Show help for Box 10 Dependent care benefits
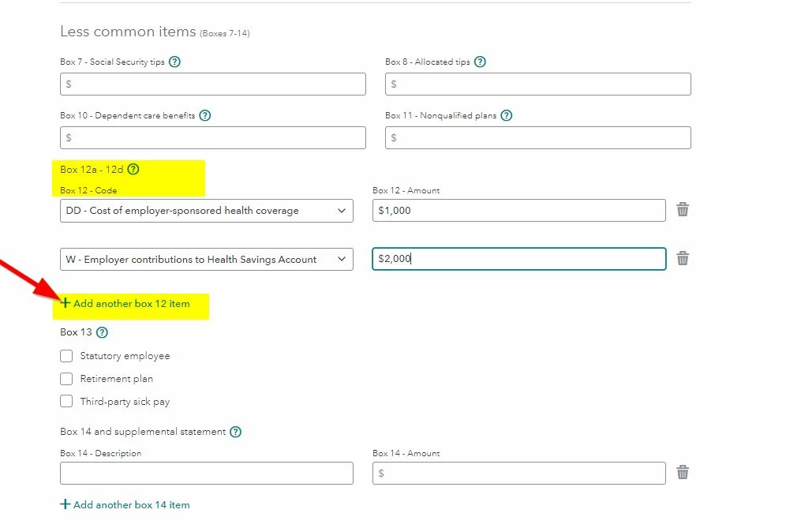Screen dimensions: 786x532 click(205, 115)
